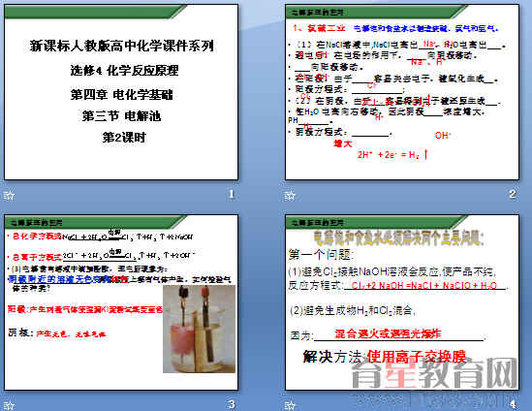
Task: Click the red heading 氯碱工业 on slide 2
Action: click(x=327, y=28)
